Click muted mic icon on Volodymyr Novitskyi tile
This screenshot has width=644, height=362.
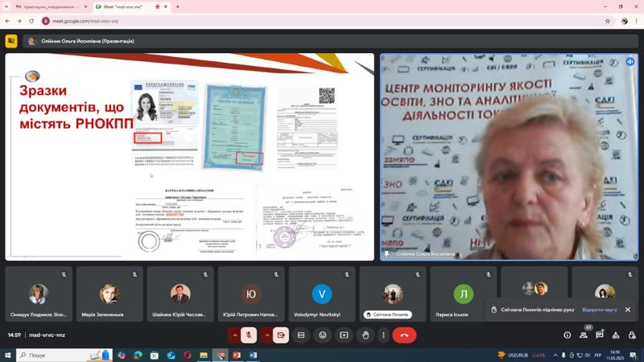click(347, 274)
